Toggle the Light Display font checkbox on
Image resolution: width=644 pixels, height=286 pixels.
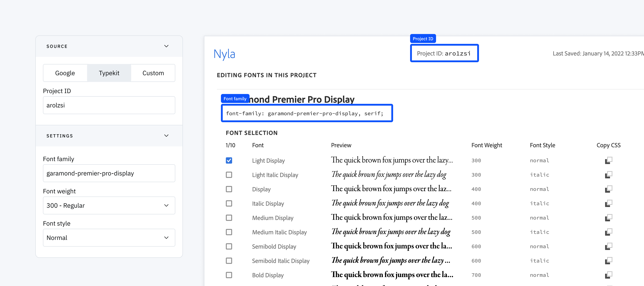(x=229, y=160)
